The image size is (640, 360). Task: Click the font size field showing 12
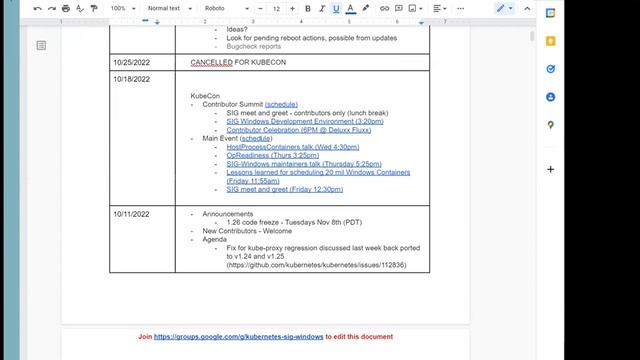[x=276, y=9]
